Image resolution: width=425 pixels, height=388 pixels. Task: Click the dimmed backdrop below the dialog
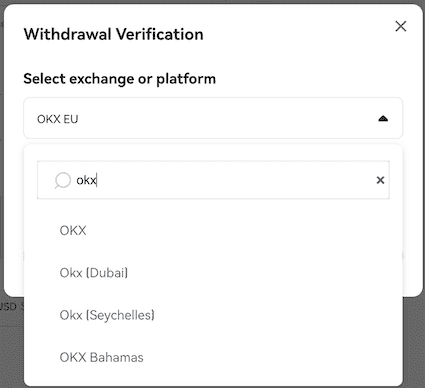(x=413, y=343)
